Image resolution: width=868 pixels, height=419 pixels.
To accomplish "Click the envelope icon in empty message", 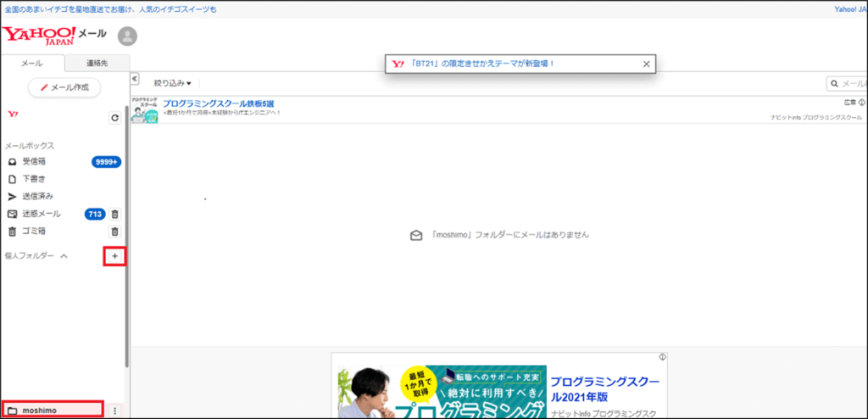I will pyautogui.click(x=415, y=235).
